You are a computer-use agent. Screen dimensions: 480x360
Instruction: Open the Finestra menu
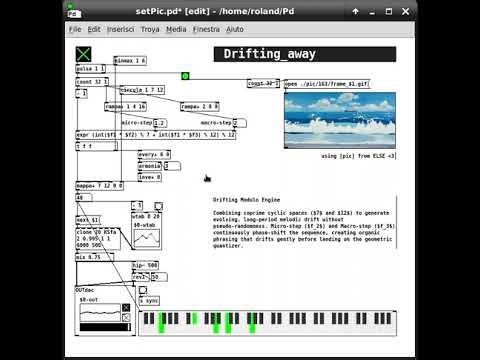click(x=206, y=29)
